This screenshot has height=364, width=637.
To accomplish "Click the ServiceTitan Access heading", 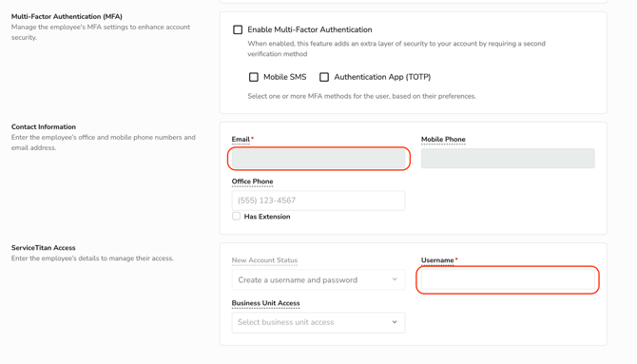I will point(44,248).
